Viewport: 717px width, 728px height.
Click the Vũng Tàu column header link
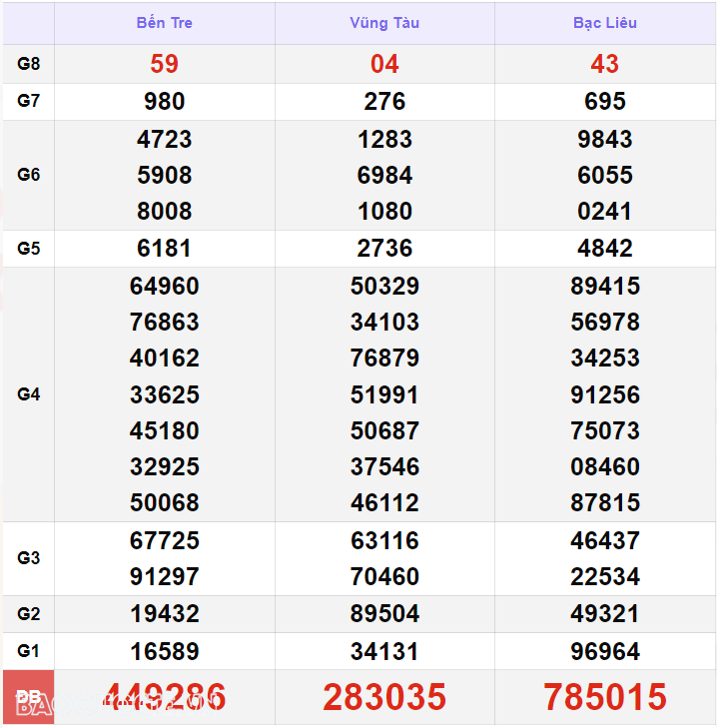(384, 23)
